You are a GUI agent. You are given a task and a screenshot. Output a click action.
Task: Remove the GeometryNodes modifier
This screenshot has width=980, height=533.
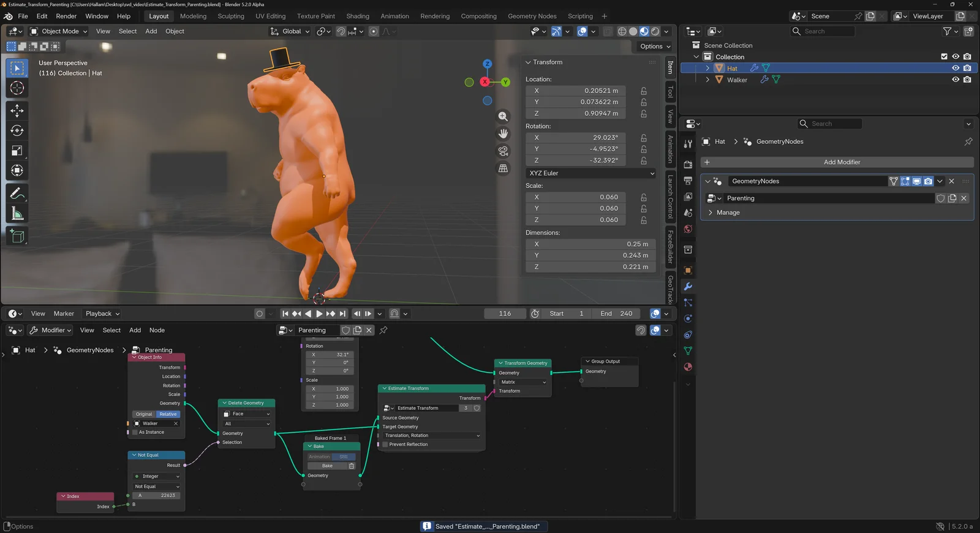[x=951, y=181]
